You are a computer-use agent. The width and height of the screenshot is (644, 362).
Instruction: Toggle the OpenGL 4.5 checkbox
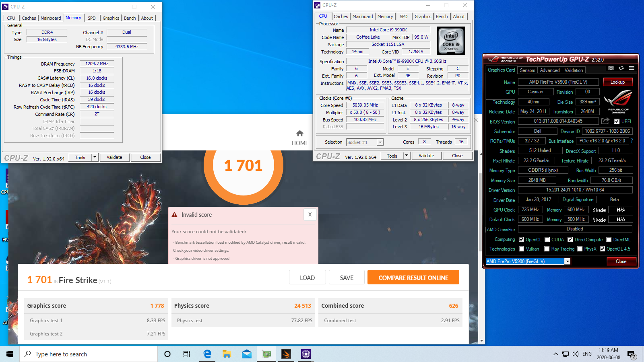(602, 249)
